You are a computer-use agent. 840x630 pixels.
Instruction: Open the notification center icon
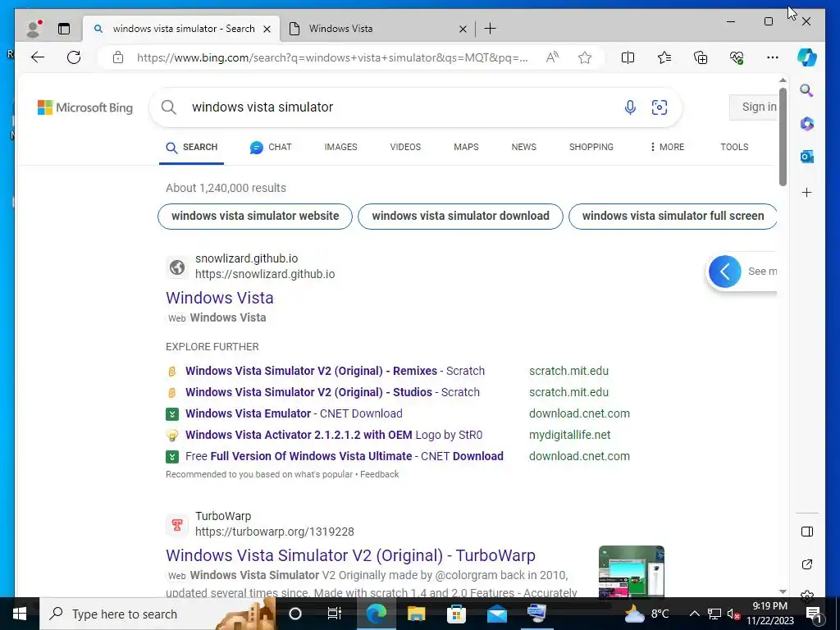coord(813,614)
